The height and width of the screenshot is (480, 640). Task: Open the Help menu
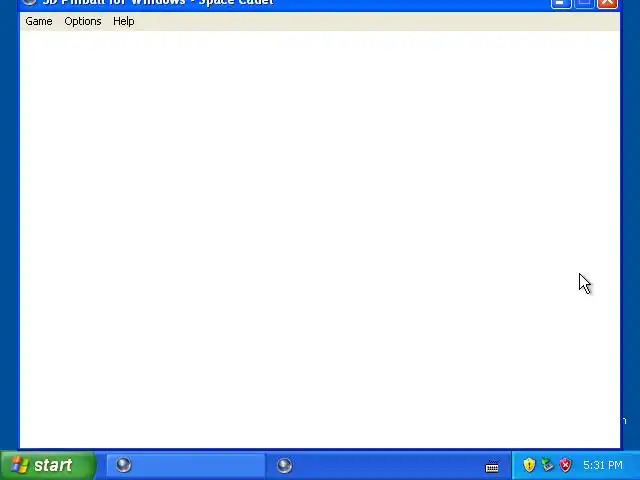point(124,21)
